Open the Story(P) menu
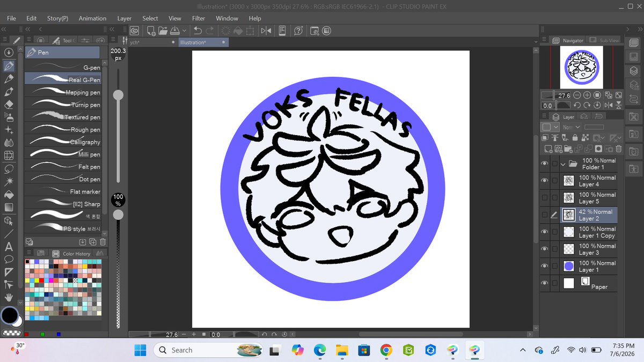 tap(57, 18)
